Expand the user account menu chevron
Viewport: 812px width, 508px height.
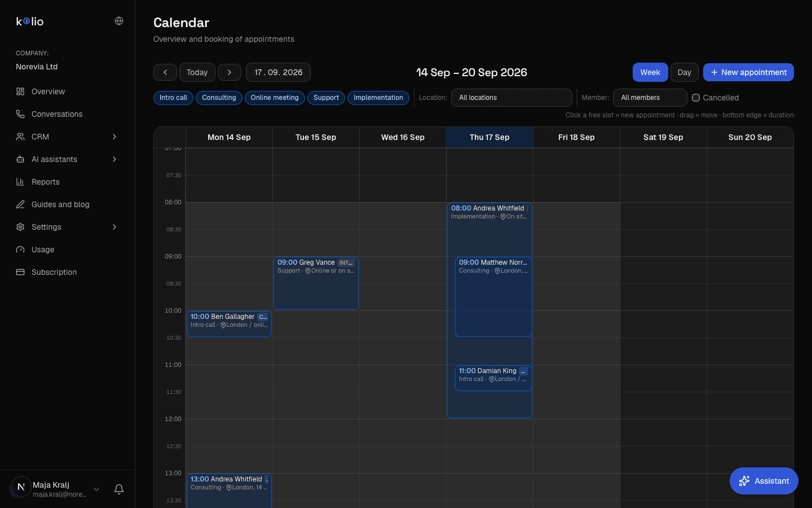click(x=96, y=489)
